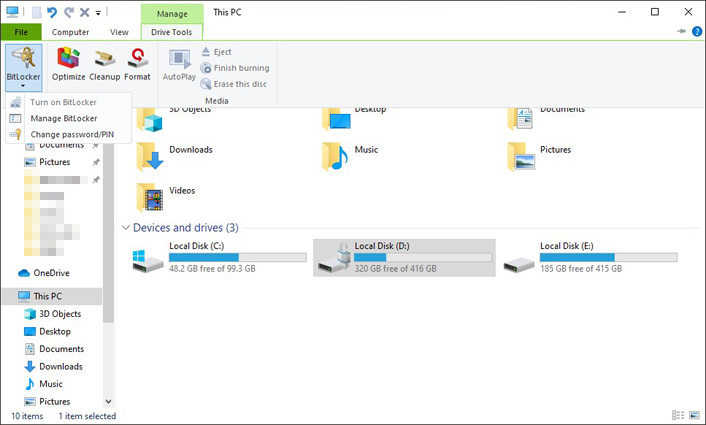Collapse the Devices and drives section
This screenshot has height=425, width=706.
pyautogui.click(x=125, y=228)
